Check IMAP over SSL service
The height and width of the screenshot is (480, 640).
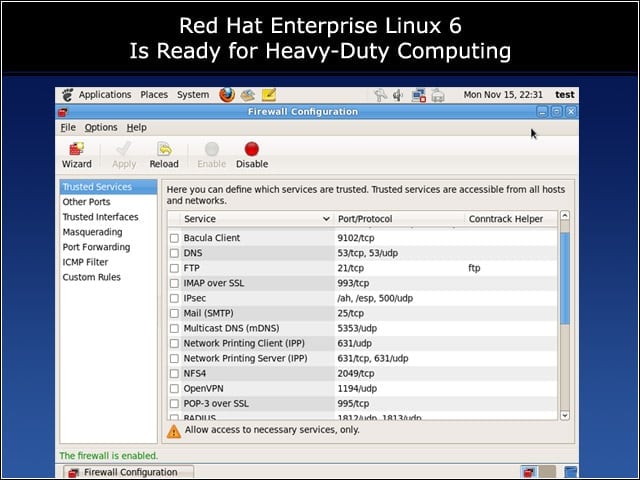click(174, 283)
